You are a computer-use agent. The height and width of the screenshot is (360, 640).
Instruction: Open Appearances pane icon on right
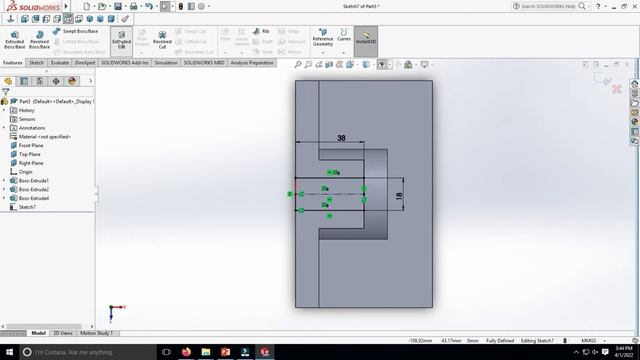pos(635,122)
